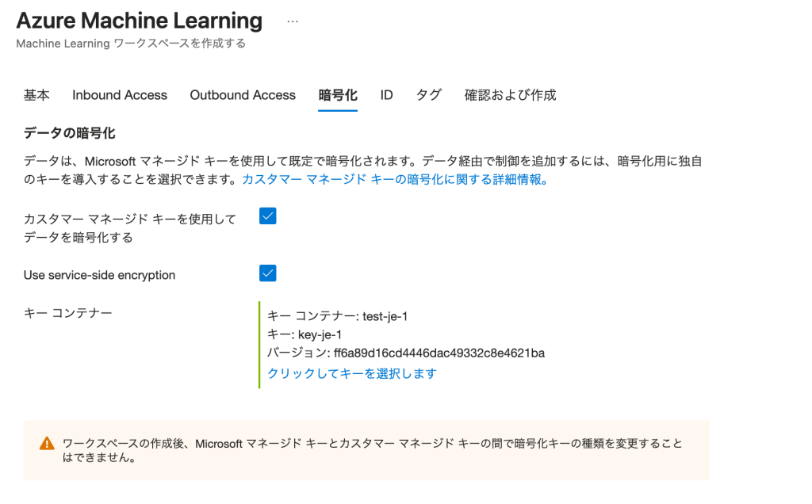Switch to the ID tab

(x=386, y=95)
